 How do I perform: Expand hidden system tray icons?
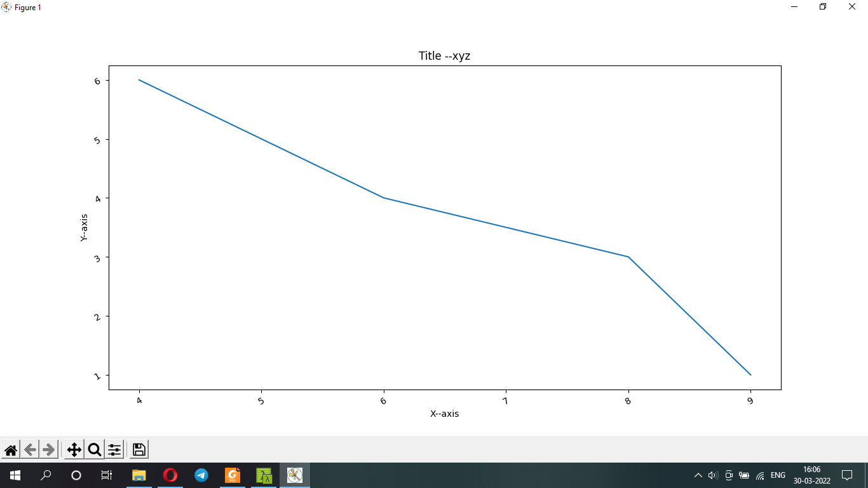(x=697, y=475)
